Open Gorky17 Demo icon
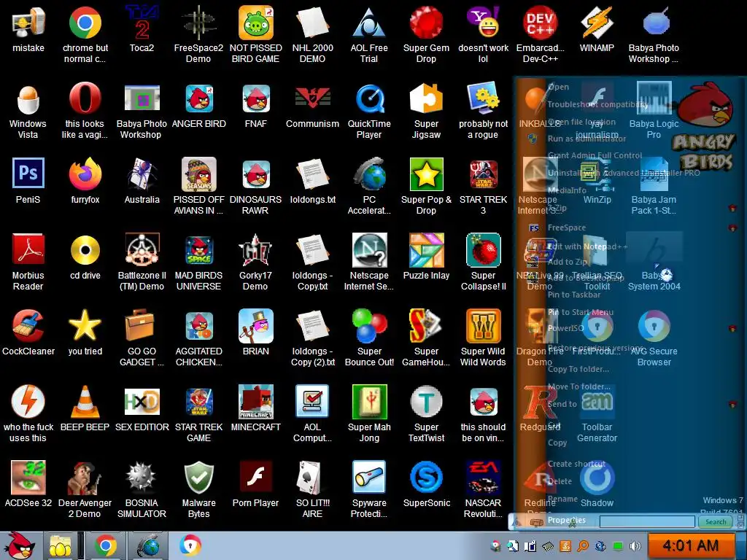This screenshot has height=560, width=747. [256, 250]
